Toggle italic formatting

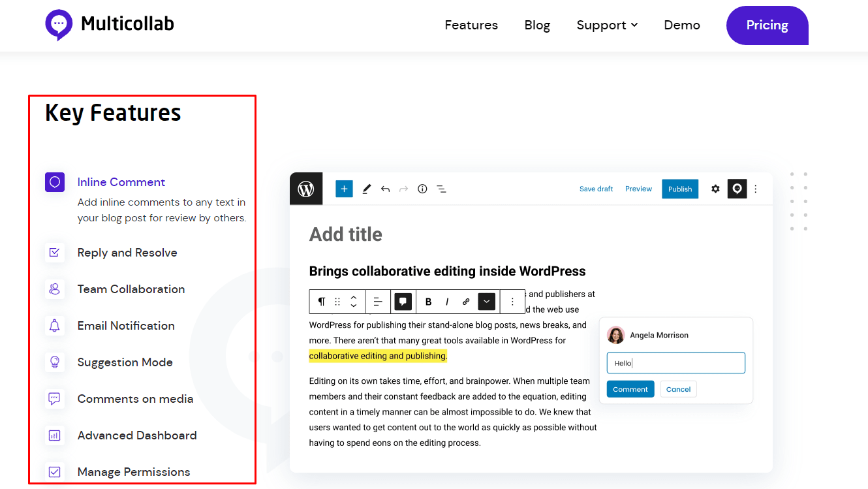447,302
